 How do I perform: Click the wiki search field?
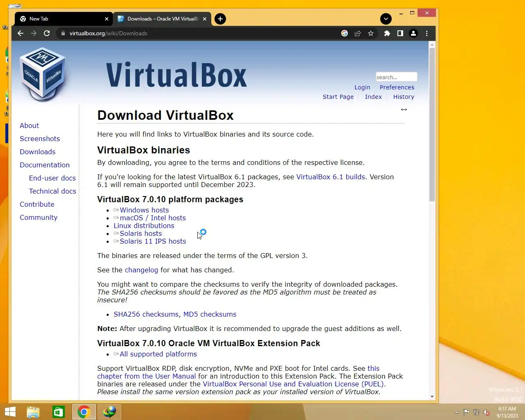point(396,77)
